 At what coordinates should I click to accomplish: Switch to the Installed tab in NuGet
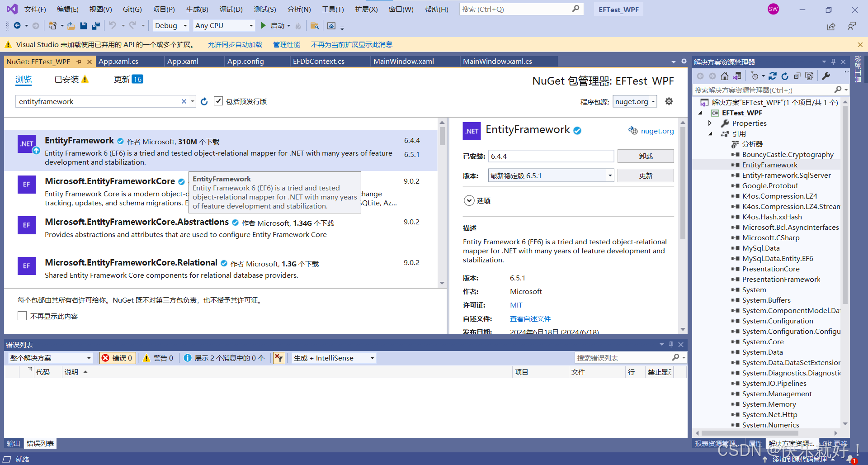tap(71, 80)
